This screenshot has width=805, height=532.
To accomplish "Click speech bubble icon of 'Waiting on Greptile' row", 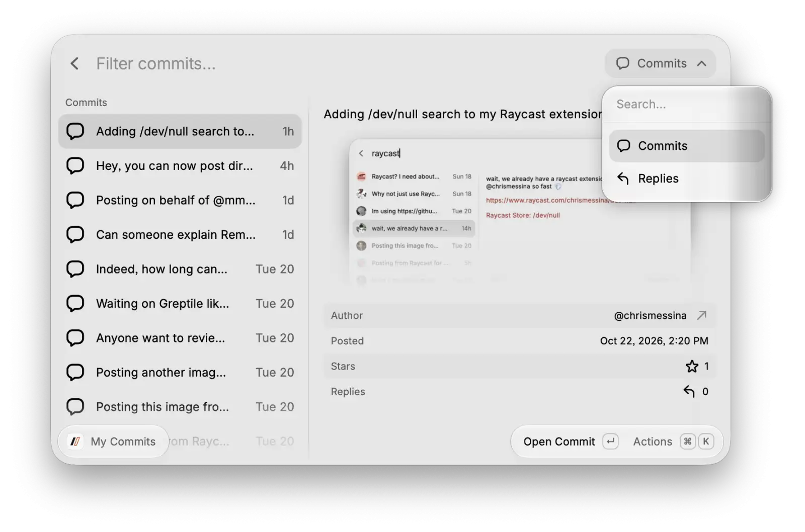I will (x=75, y=304).
